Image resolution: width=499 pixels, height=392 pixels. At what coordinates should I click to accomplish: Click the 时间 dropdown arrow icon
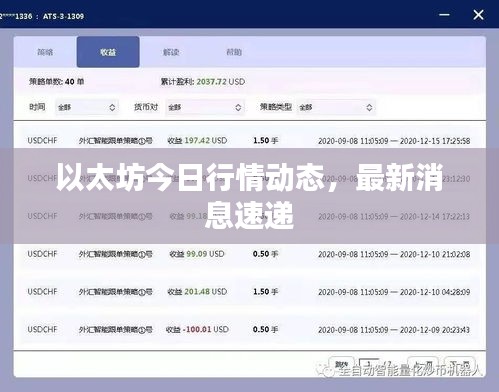[112, 107]
